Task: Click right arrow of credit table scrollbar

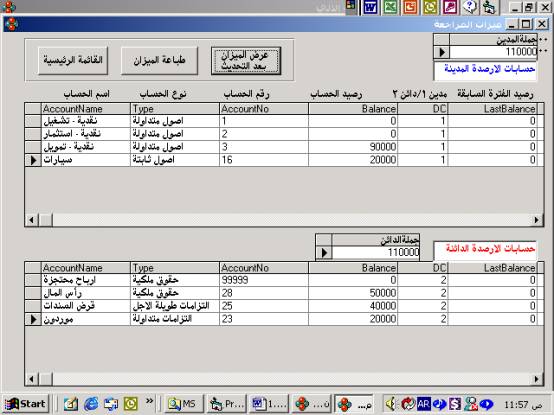Action: pos(536,379)
